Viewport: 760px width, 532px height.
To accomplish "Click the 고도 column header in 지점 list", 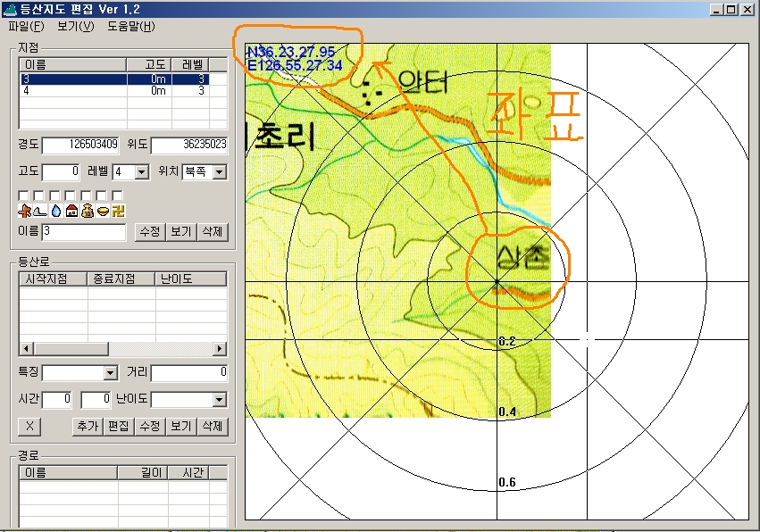I will point(149,64).
